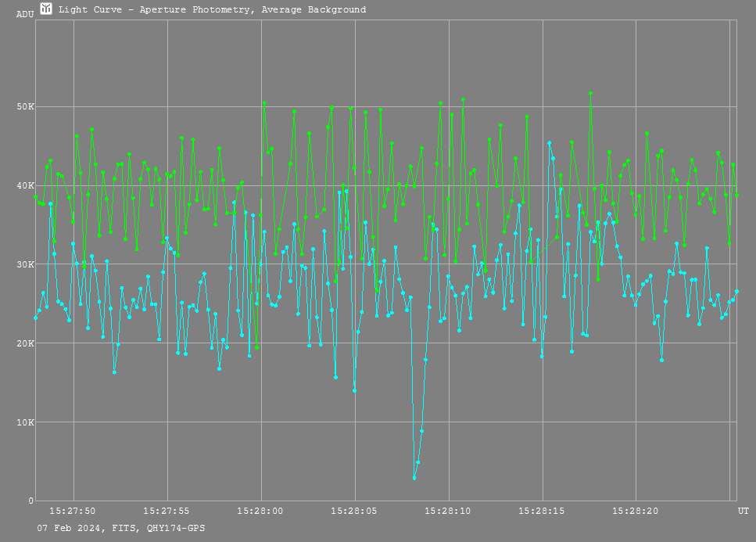Click the 15:27:55 time label

coord(167,511)
